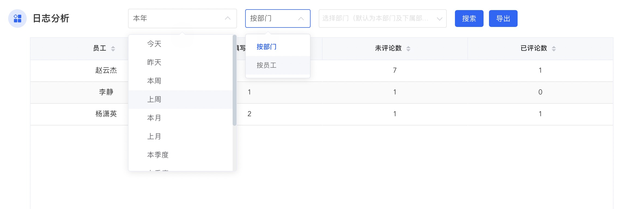Pick 上月 from the time options
This screenshot has height=209, width=644.
[154, 136]
